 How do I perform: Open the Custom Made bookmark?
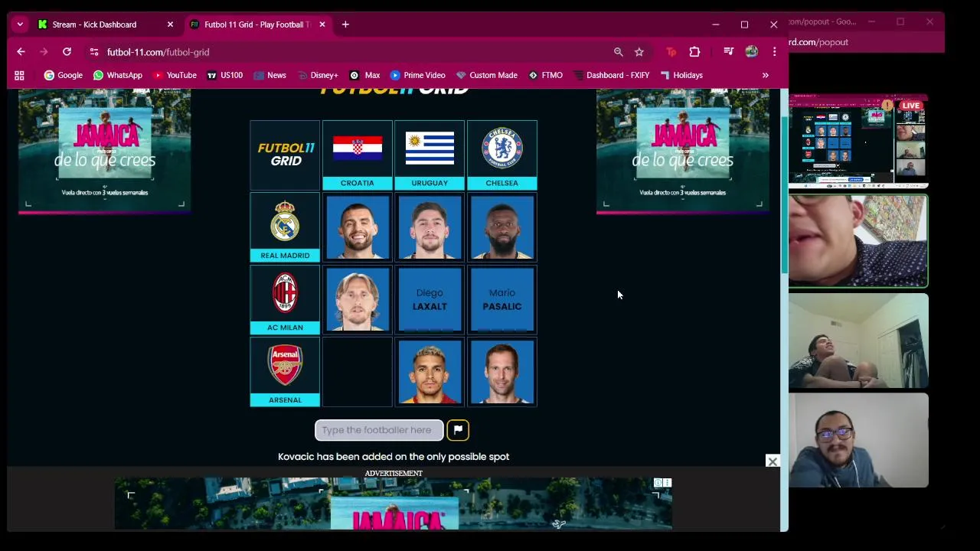[486, 75]
